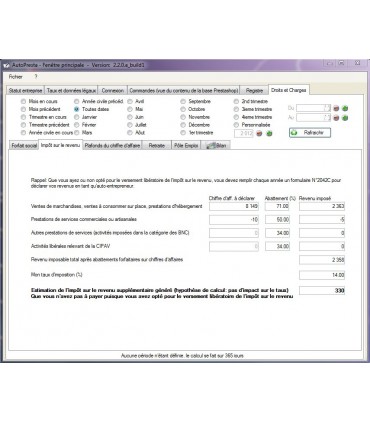Open 'Plafonds du chiffre d'affaire' sub-tab

[112, 146]
